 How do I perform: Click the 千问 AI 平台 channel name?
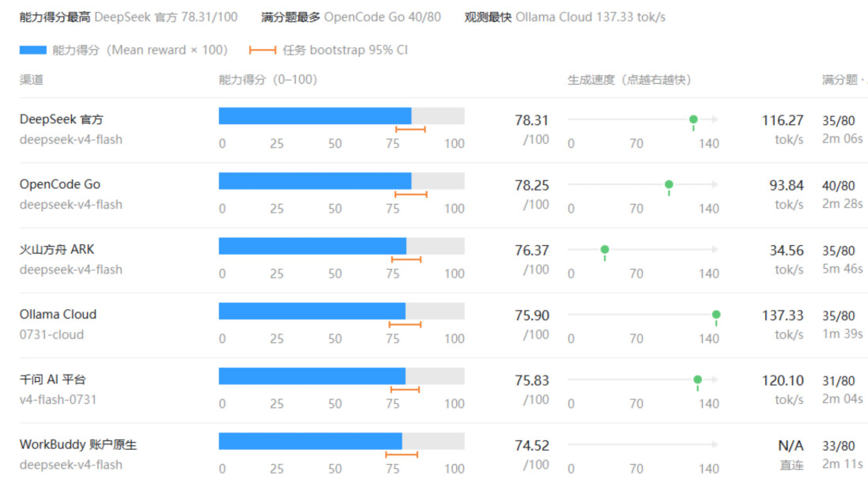tap(53, 379)
